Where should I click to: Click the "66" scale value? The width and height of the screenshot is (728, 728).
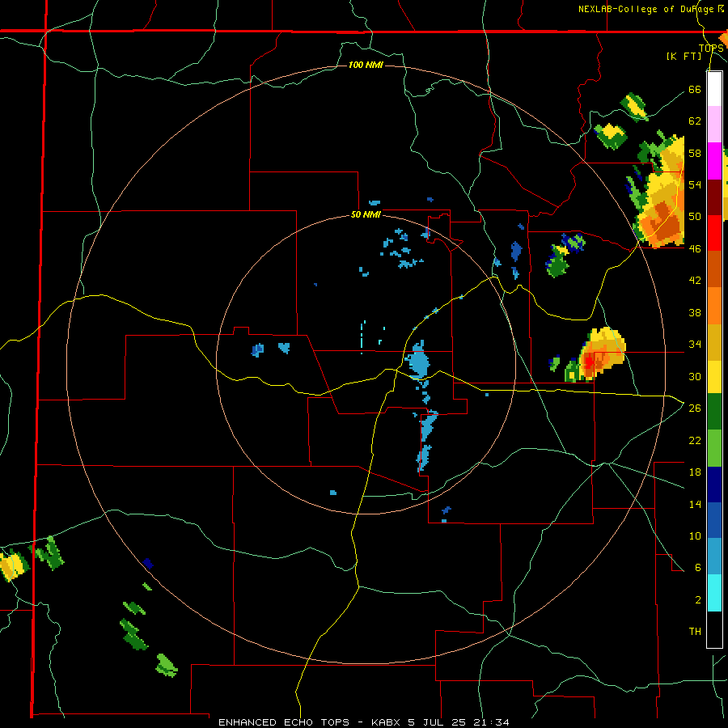coord(695,89)
